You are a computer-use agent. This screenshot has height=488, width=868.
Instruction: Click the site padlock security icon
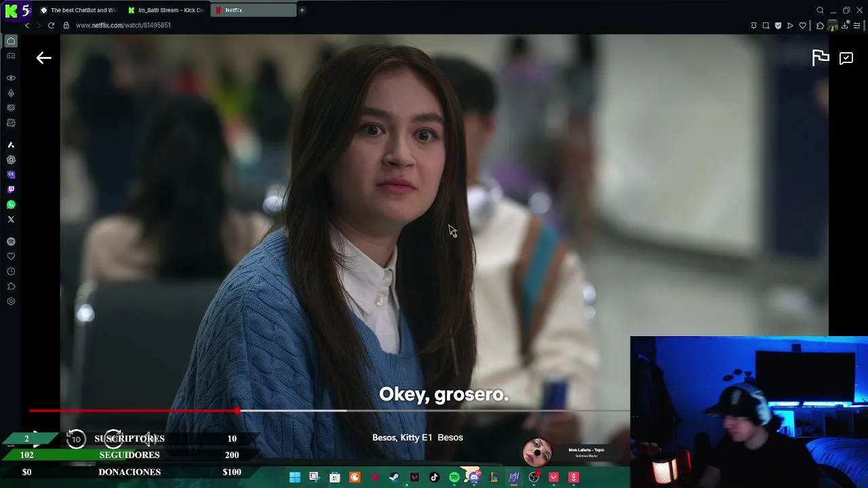coord(66,25)
